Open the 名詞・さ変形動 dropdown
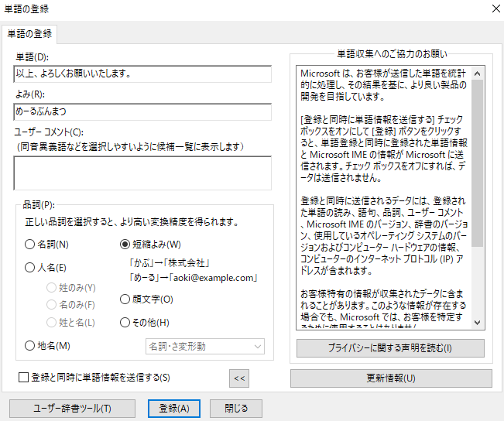This screenshot has height=421, width=504. 205,347
